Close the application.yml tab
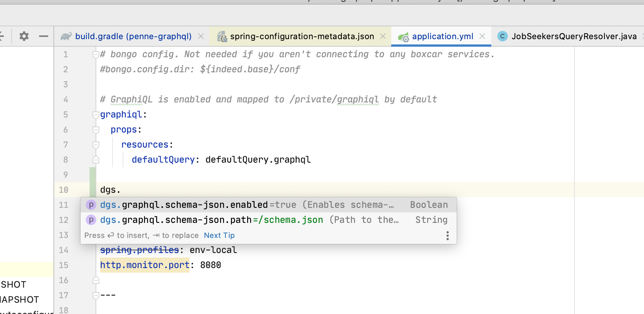Screen dimensions: 644x314 pyautogui.click(x=482, y=36)
